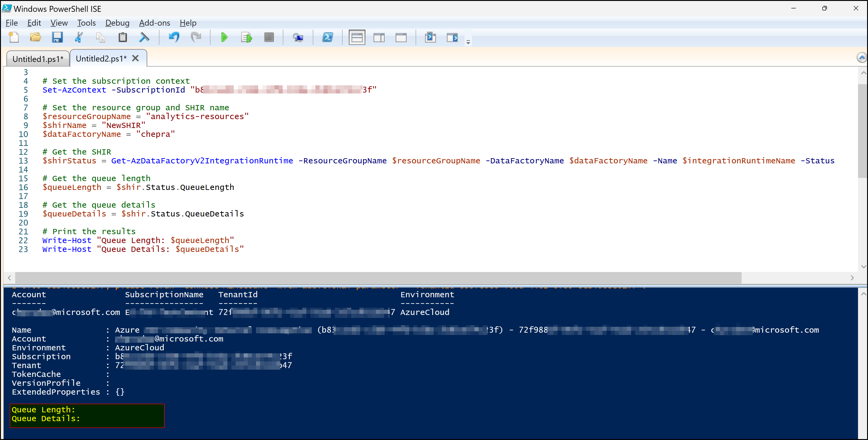Click "Queue Length:" console output
The image size is (868, 440).
pos(43,410)
